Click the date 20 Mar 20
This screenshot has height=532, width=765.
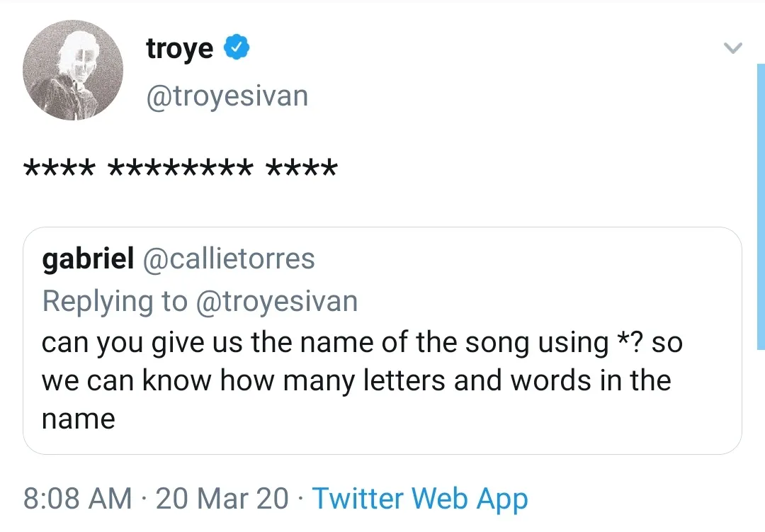(x=222, y=499)
